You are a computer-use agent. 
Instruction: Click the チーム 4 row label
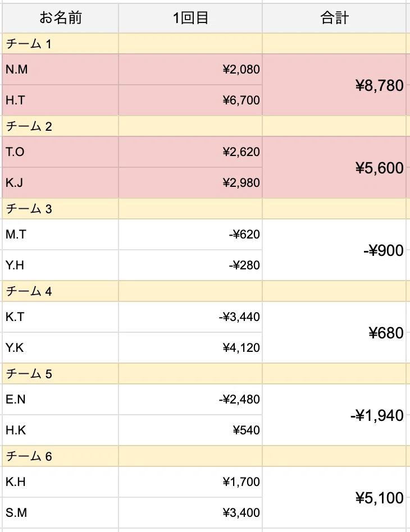coord(61,291)
